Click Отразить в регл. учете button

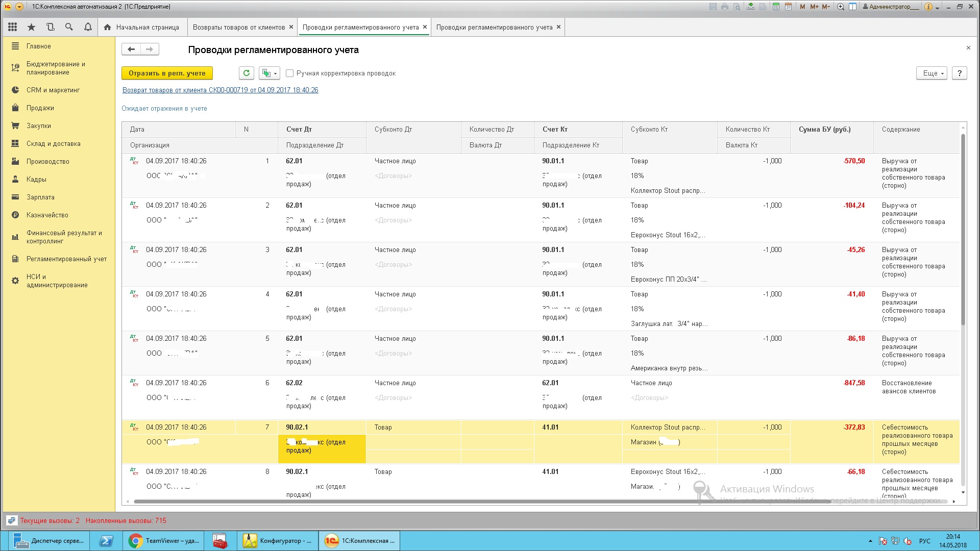pyautogui.click(x=167, y=73)
